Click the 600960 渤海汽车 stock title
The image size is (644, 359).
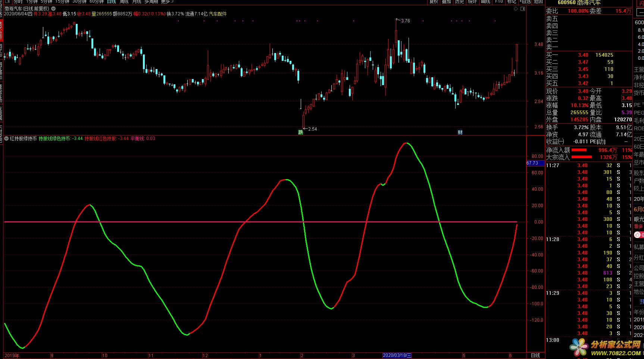point(579,2)
